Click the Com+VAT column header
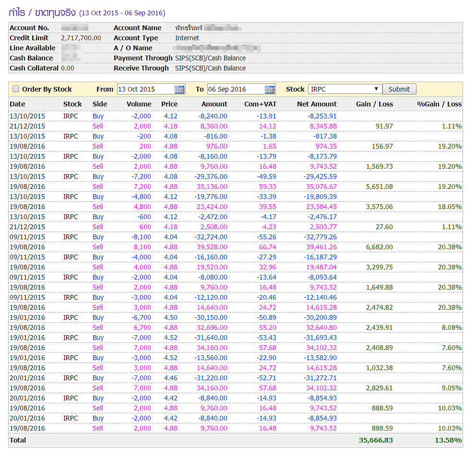The image size is (476, 456). (260, 104)
